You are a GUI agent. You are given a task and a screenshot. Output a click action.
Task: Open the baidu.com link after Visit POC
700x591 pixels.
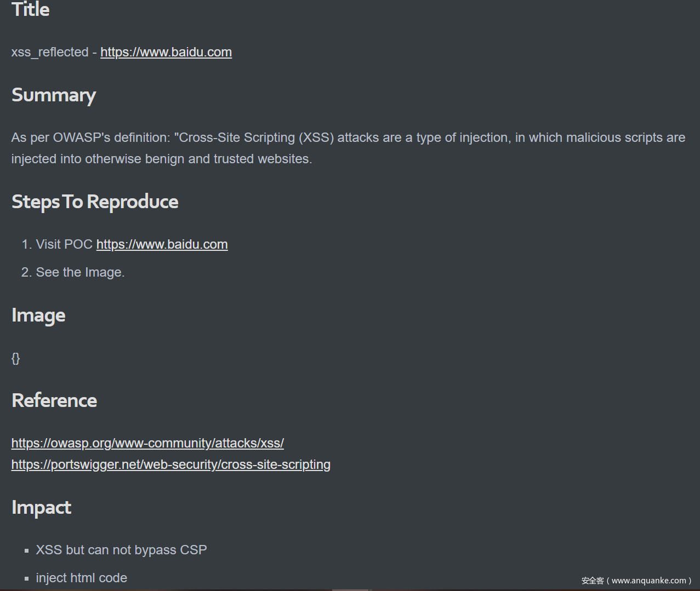click(x=162, y=244)
